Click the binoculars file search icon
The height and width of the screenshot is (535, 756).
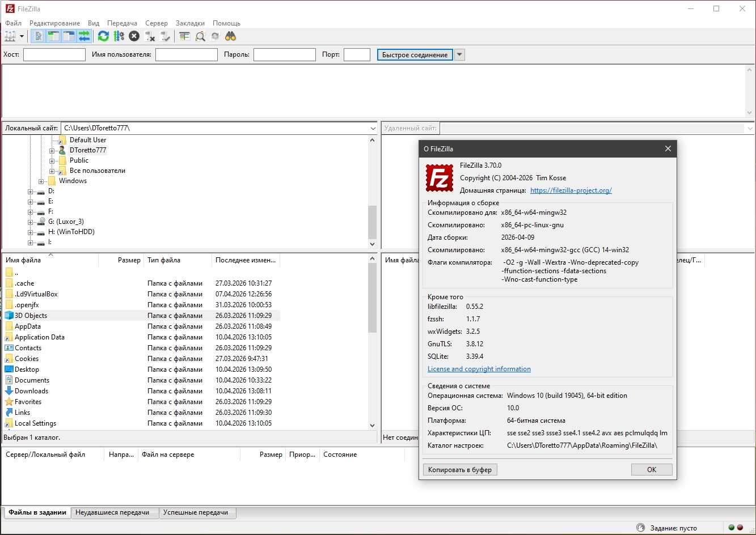[230, 36]
